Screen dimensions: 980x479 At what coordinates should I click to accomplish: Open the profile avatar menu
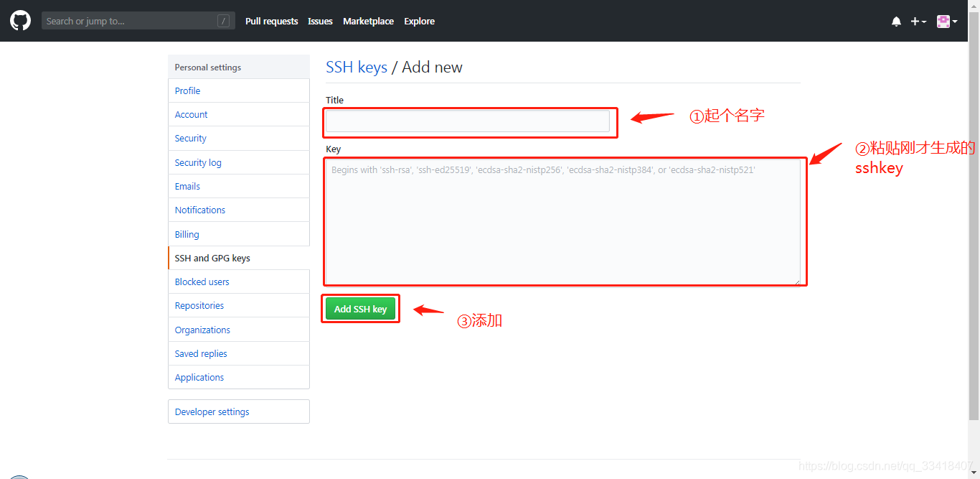tap(942, 21)
